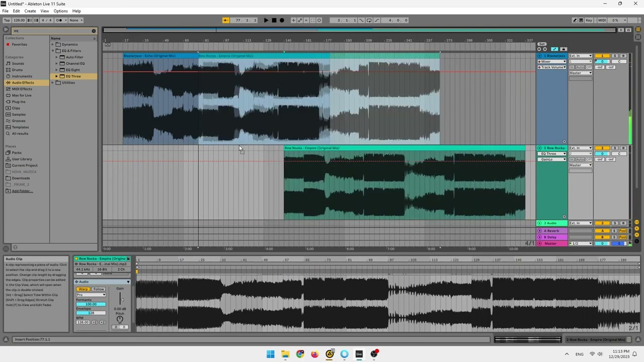Image resolution: width=644 pixels, height=362 pixels.
Task: Open the View menu
Action: click(x=44, y=11)
